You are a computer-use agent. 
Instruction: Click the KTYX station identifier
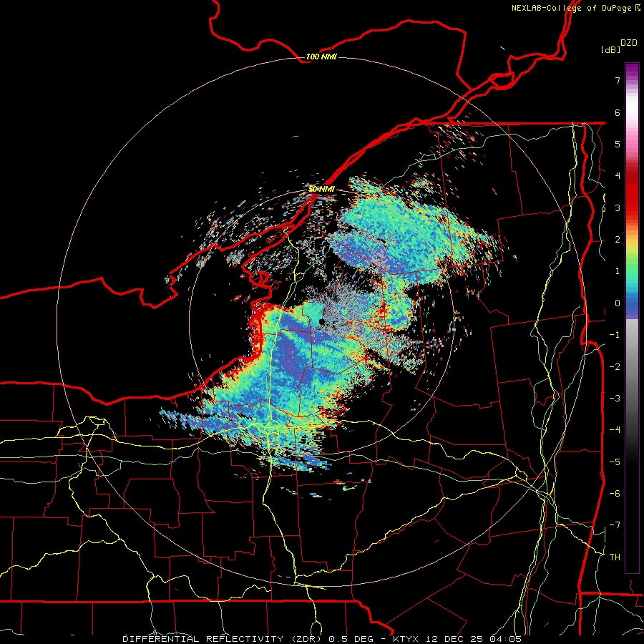(406, 639)
